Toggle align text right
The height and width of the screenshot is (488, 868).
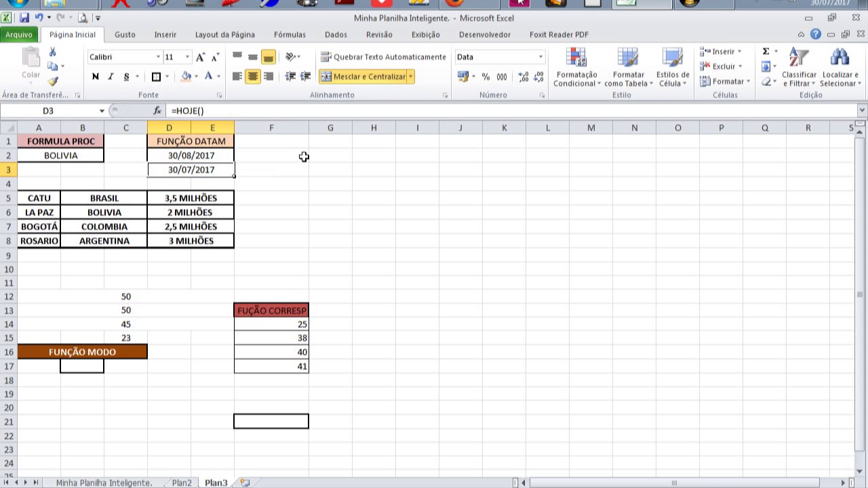pyautogui.click(x=269, y=77)
